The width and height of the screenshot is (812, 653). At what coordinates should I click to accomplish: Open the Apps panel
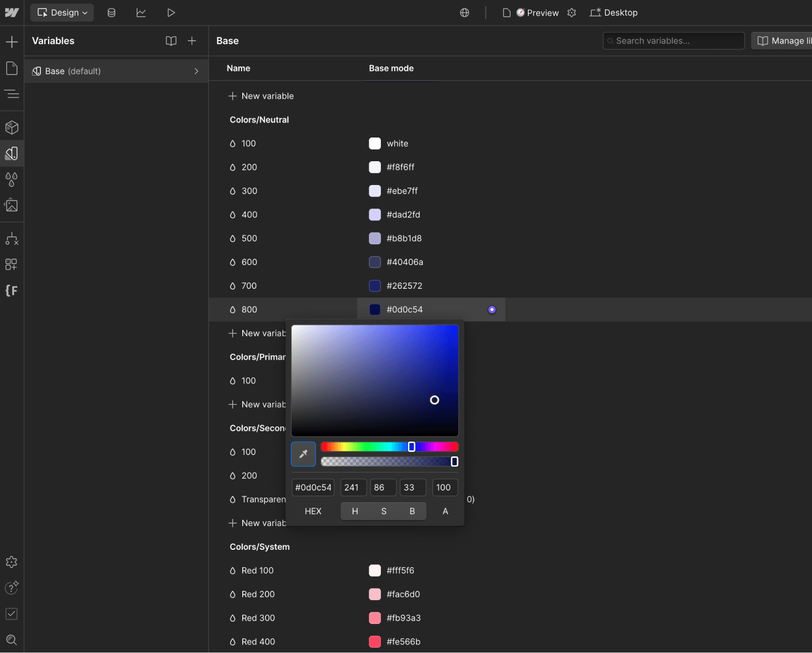pyautogui.click(x=12, y=264)
